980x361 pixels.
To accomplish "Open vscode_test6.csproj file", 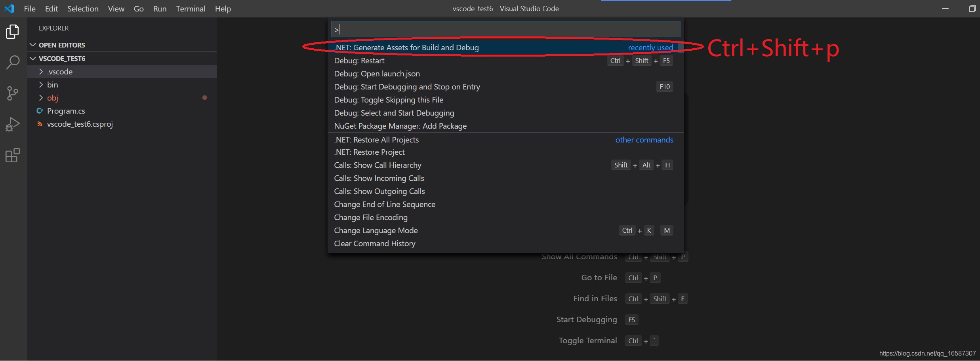I will (x=122, y=124).
